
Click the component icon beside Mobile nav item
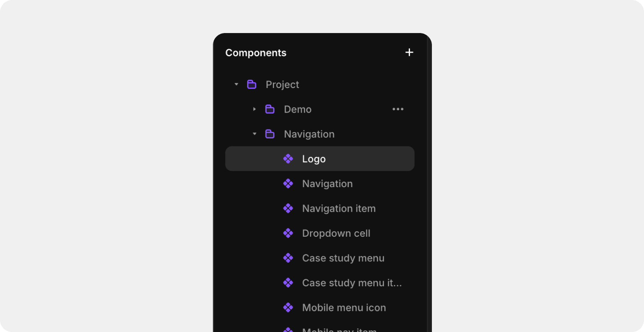click(288, 330)
